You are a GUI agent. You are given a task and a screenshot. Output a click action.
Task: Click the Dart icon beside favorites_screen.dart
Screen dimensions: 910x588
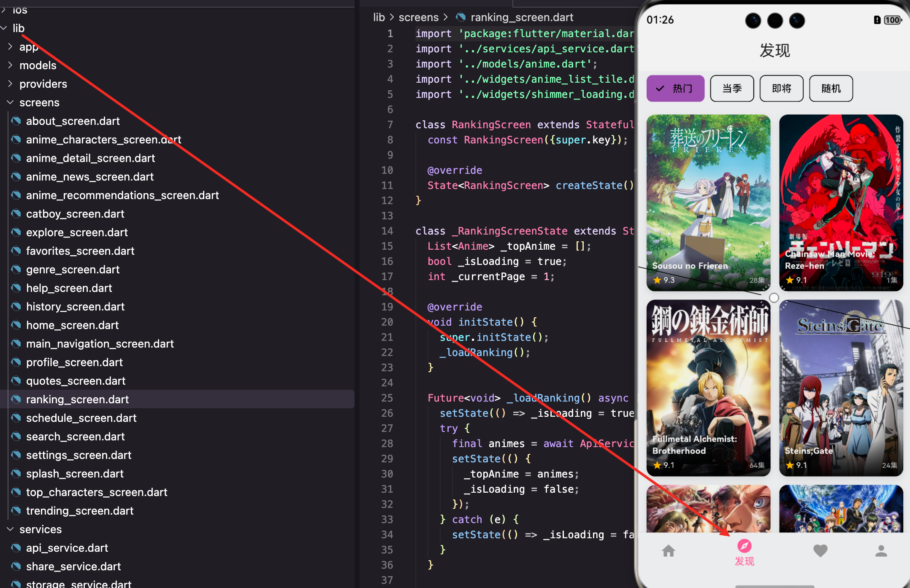click(16, 251)
